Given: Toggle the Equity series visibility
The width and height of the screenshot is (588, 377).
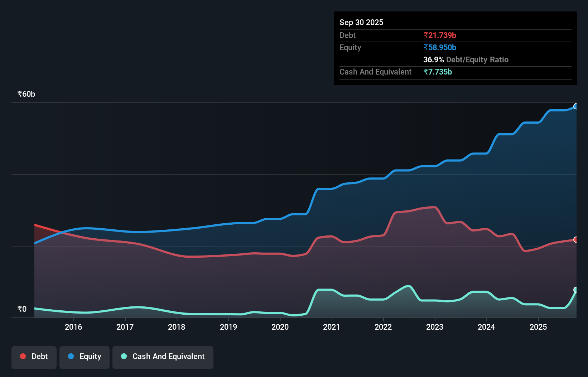Looking at the screenshot, I should pyautogui.click(x=84, y=356).
